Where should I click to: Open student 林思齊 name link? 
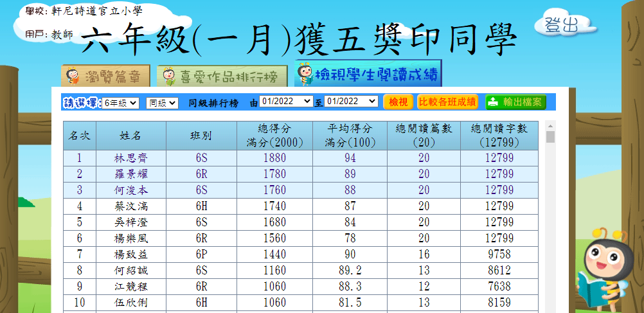[130, 158]
